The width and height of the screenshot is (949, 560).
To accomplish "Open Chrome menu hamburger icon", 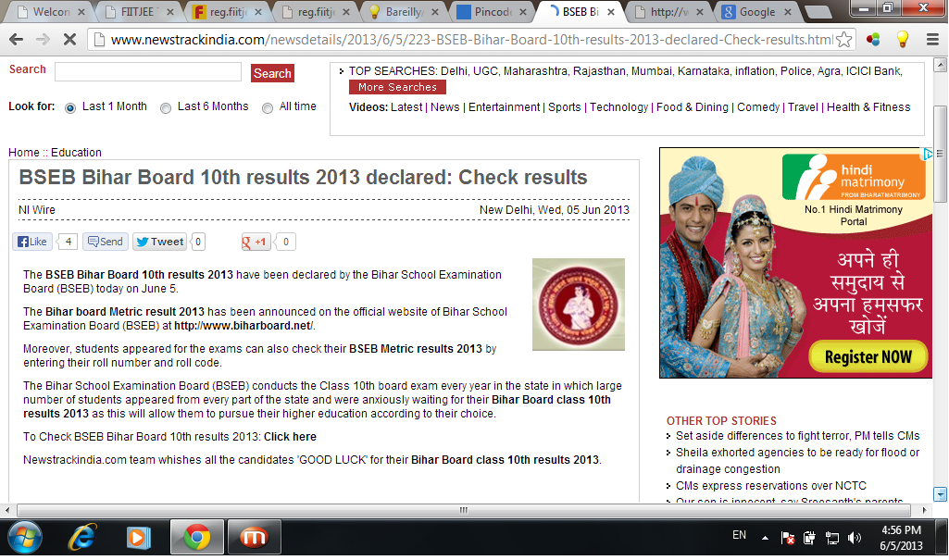I will coord(932,40).
